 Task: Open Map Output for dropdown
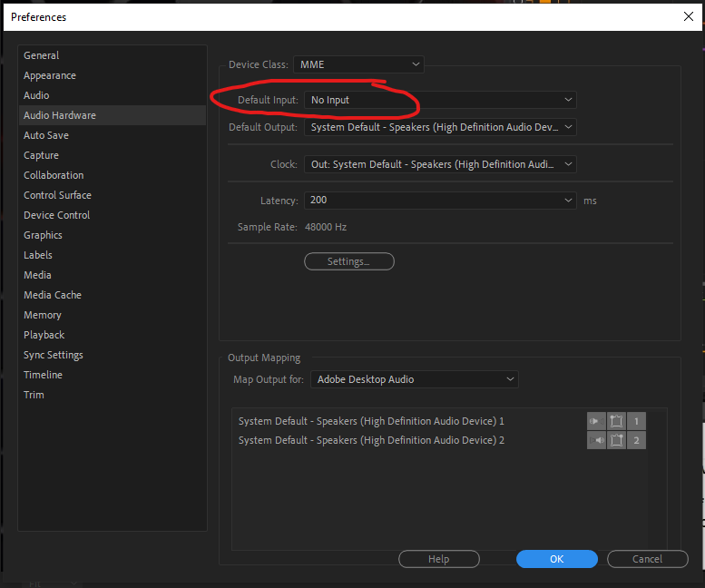coord(414,379)
